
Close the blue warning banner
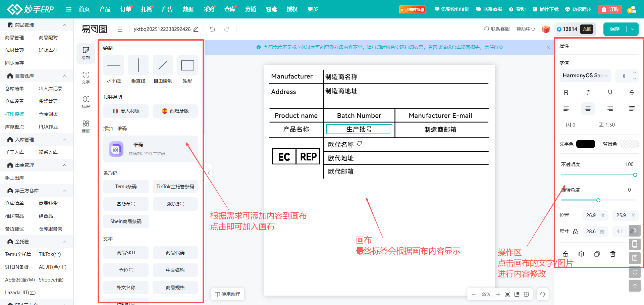click(x=548, y=47)
